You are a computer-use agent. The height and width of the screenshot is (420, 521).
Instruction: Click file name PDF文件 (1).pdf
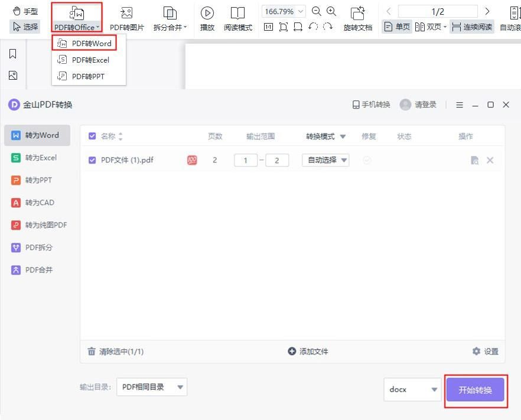[127, 160]
